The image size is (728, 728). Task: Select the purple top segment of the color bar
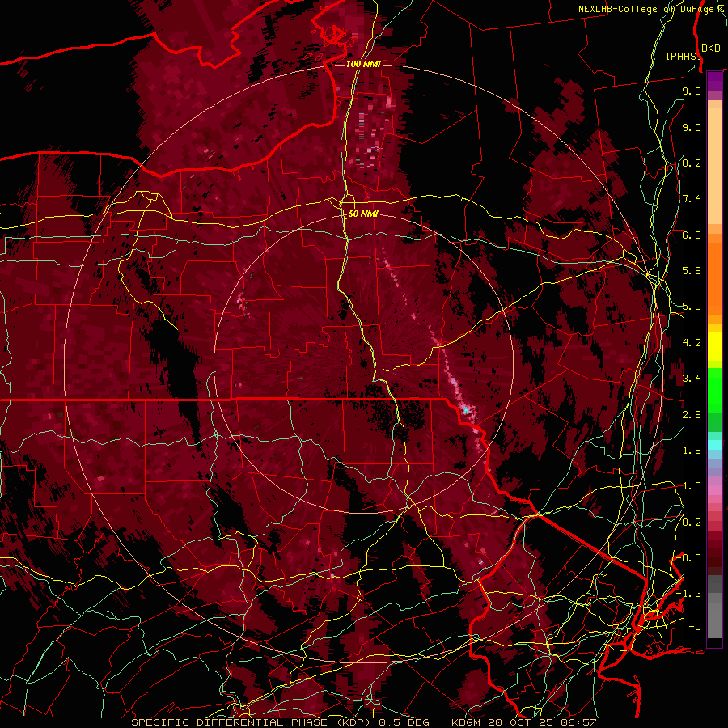coord(714,82)
